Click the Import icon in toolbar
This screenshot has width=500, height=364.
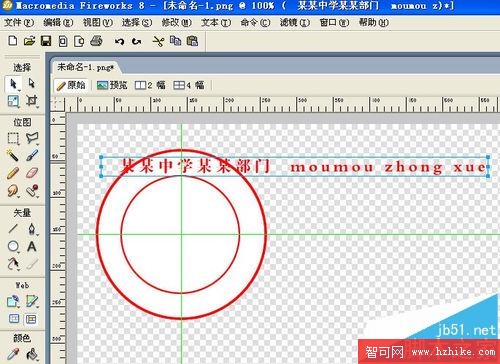63,41
